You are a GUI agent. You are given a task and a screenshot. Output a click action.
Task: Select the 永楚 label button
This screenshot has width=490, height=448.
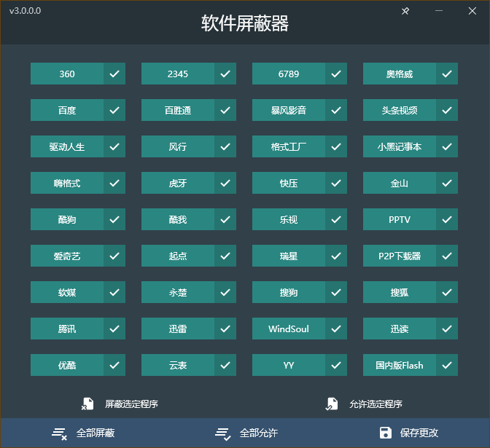click(x=178, y=292)
